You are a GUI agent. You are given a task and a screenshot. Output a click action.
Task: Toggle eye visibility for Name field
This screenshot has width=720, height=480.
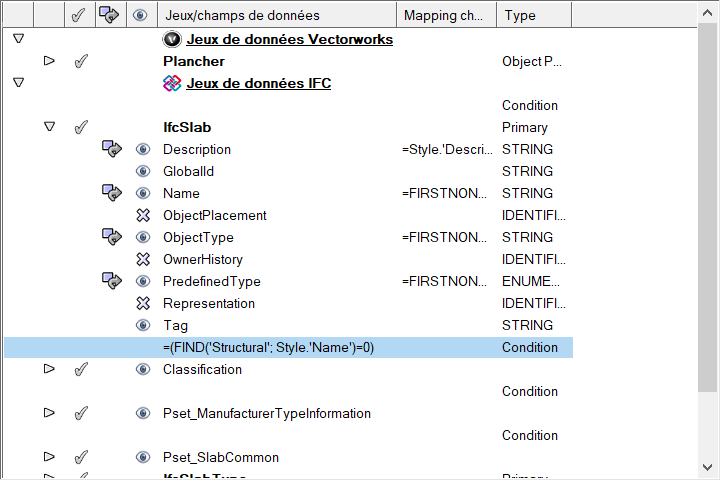point(143,193)
